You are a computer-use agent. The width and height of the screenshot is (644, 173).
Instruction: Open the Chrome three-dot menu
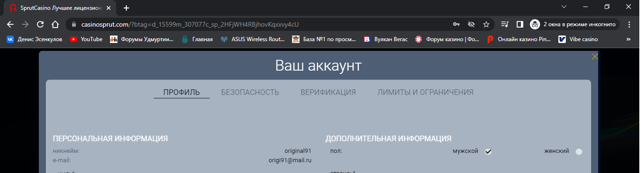[629, 24]
